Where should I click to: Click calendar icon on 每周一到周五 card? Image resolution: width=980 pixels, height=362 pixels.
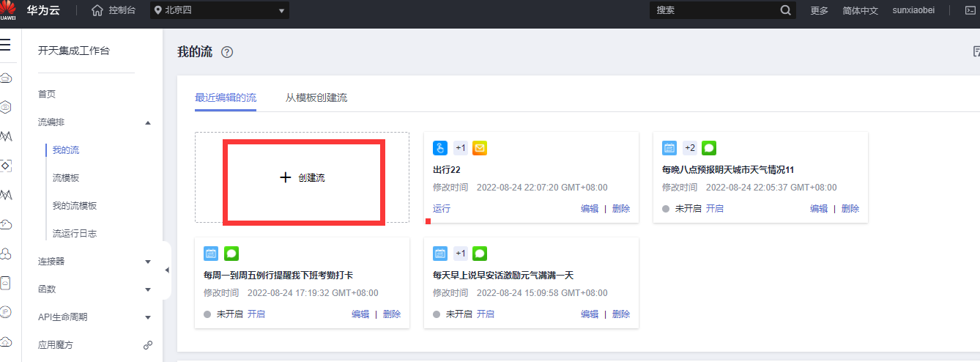click(211, 254)
